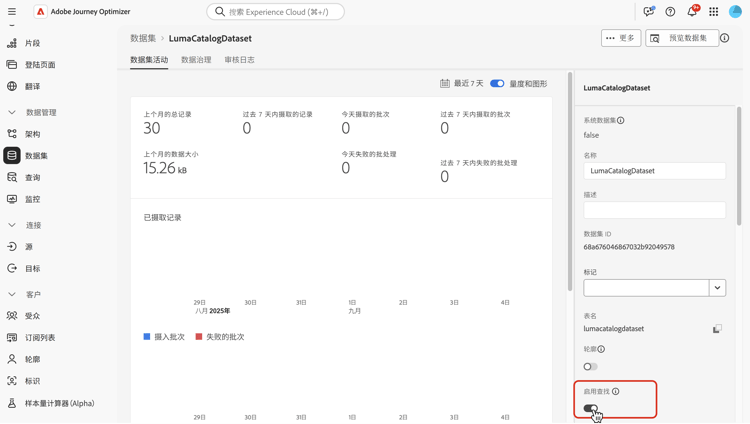
Task: Click the LumaCatalogDataset panel heading
Action: coord(617,88)
